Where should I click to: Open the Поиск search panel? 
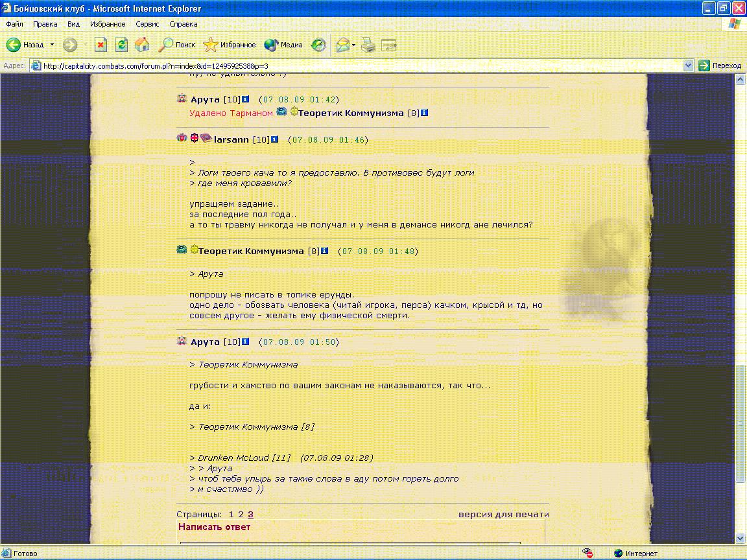point(177,45)
